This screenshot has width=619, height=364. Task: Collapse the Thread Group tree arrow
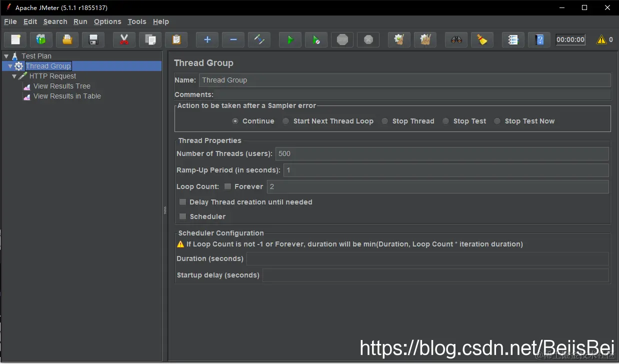pyautogui.click(x=10, y=66)
